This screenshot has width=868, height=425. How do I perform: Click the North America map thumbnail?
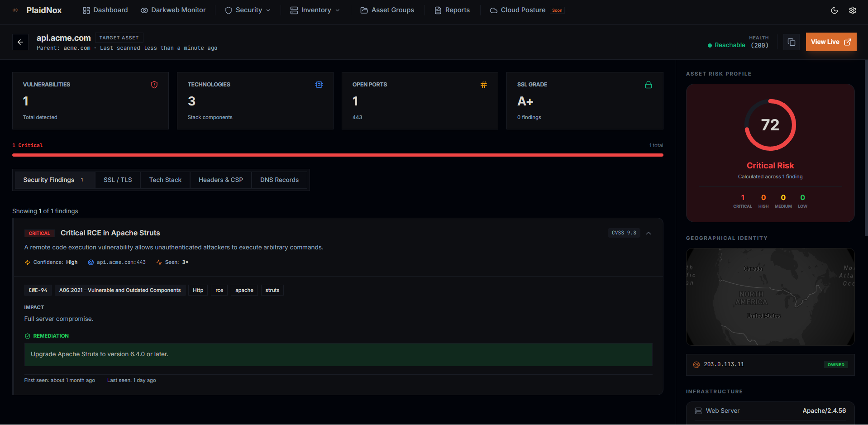(770, 296)
